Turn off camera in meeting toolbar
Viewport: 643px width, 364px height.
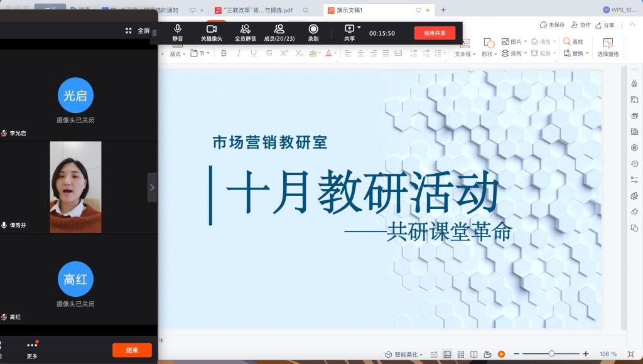[212, 33]
